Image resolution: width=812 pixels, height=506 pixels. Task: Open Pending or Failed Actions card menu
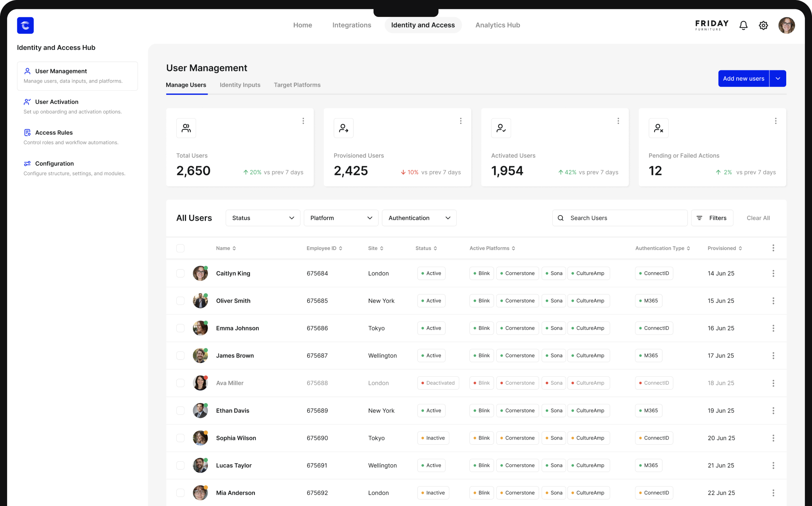click(x=776, y=121)
